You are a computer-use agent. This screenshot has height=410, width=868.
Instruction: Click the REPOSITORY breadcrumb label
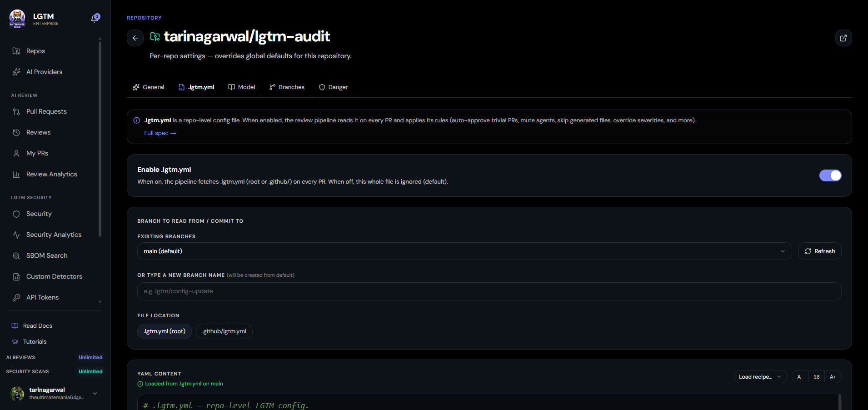click(x=144, y=18)
